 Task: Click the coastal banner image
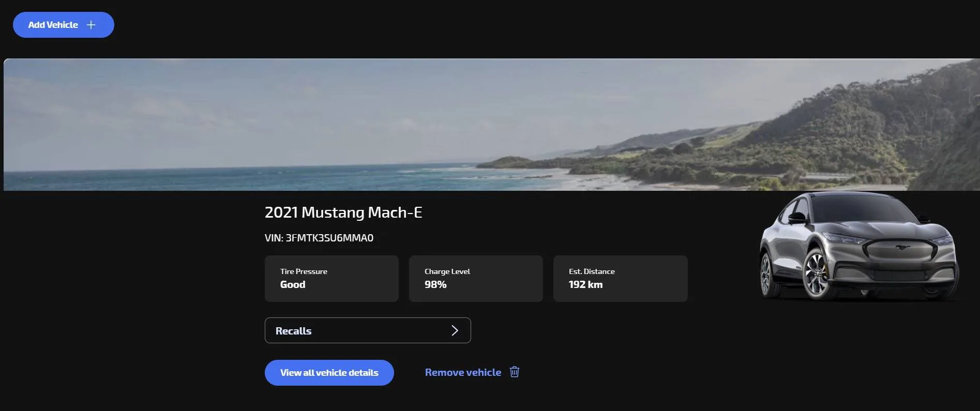492,125
